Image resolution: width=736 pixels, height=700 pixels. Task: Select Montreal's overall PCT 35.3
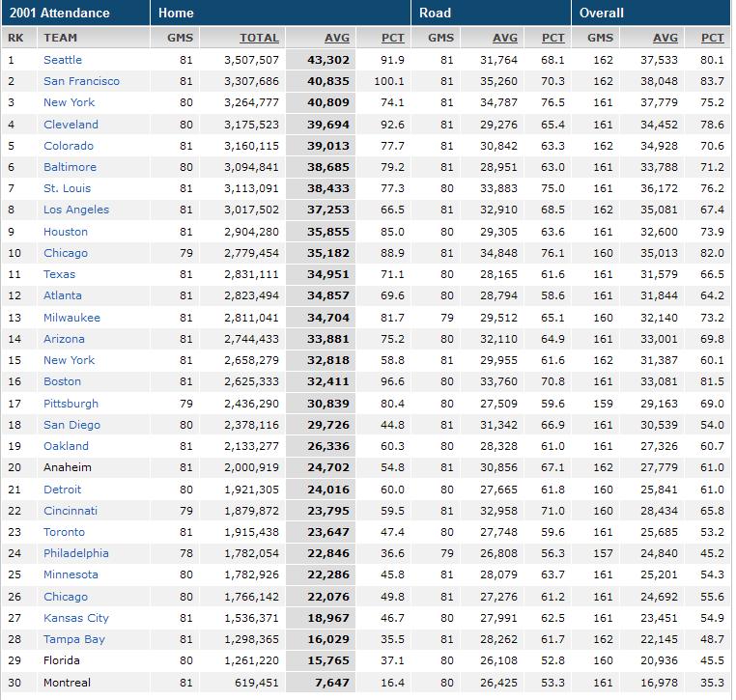tap(713, 683)
